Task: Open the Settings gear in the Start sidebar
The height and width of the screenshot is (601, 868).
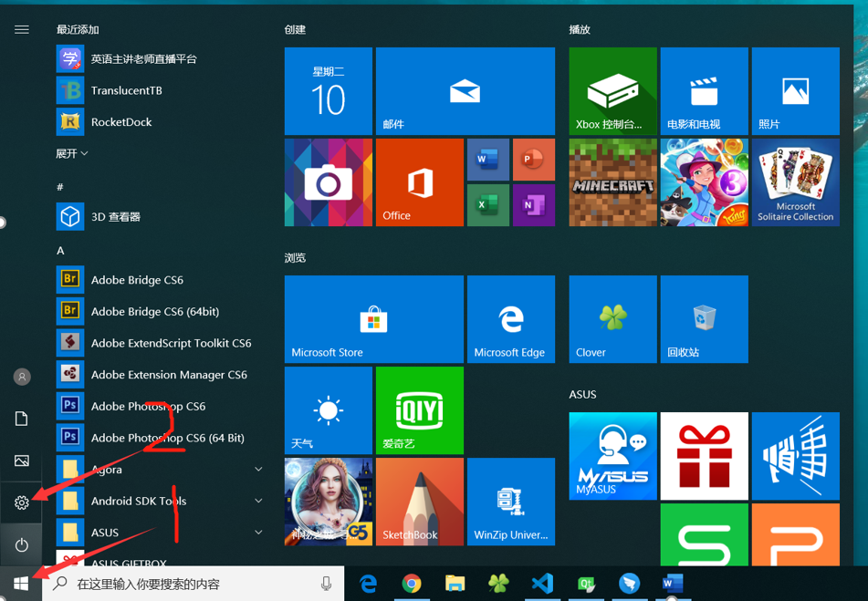Action: [22, 502]
